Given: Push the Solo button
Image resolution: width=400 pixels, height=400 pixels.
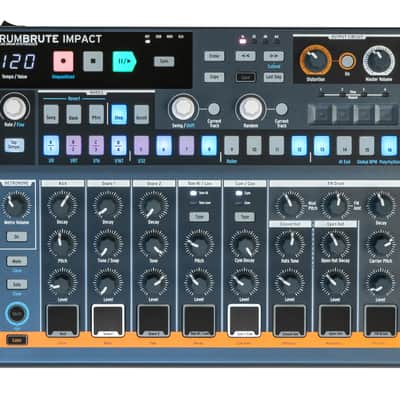Looking at the screenshot, I should [x=17, y=284].
